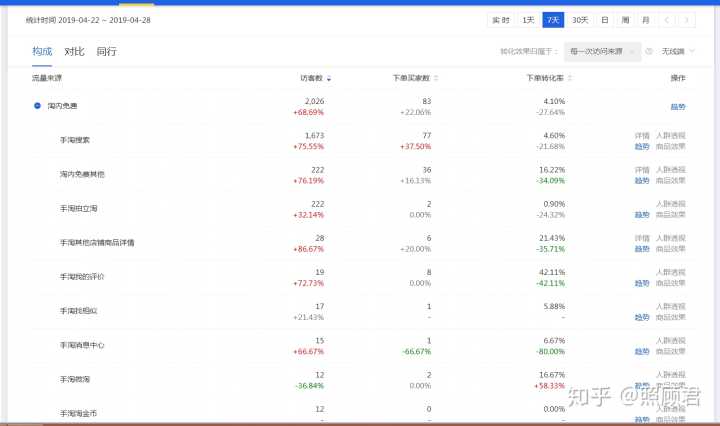The height and width of the screenshot is (426, 720).
Task: Click visitor count 1,673
Action: click(315, 135)
